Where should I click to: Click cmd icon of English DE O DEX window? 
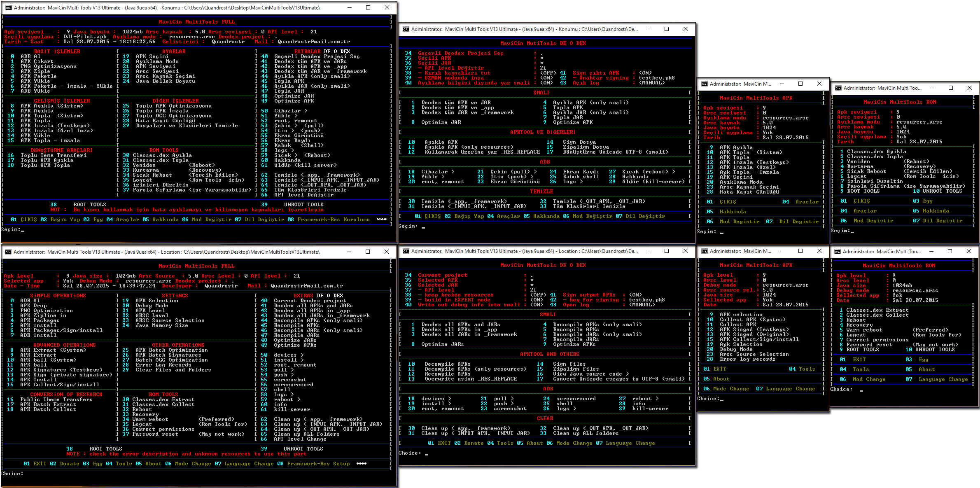(406, 251)
